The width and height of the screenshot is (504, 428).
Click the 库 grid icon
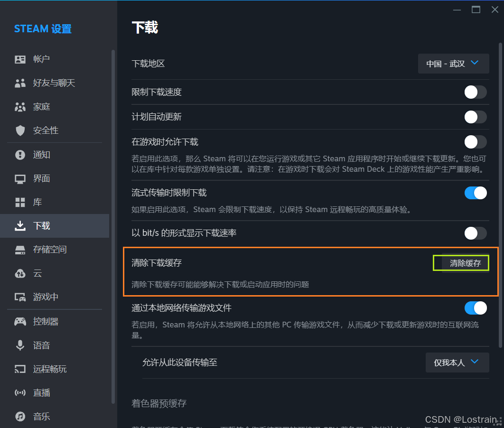(x=20, y=203)
